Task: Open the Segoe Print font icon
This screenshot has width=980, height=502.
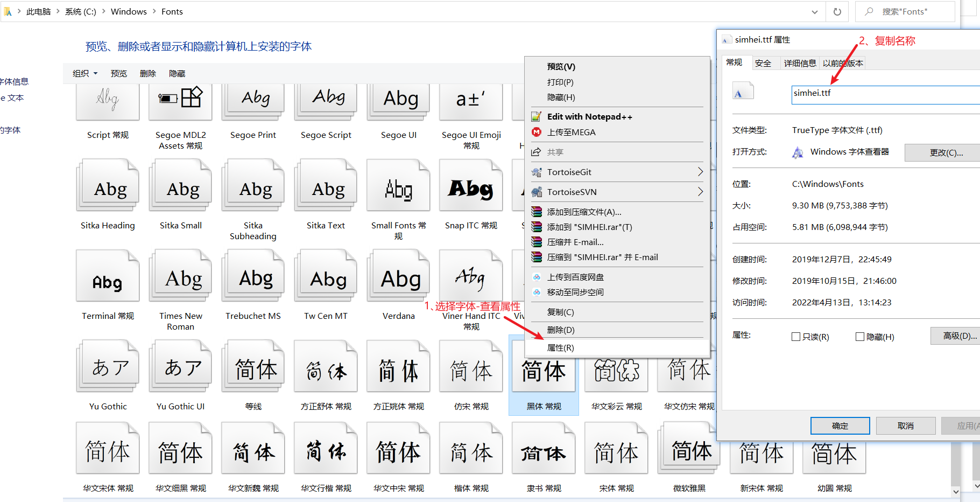Action: (253, 102)
